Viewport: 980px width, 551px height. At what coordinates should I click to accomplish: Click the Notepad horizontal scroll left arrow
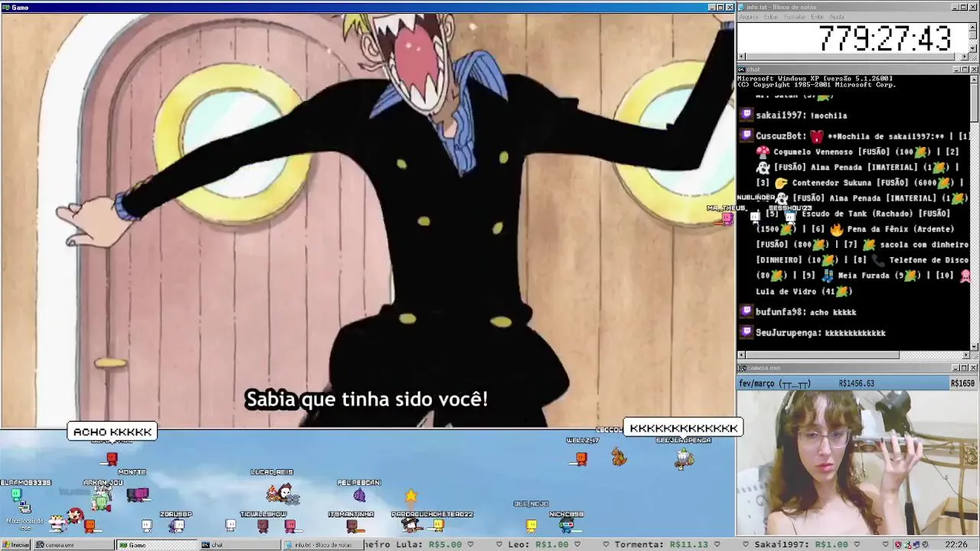(x=741, y=57)
